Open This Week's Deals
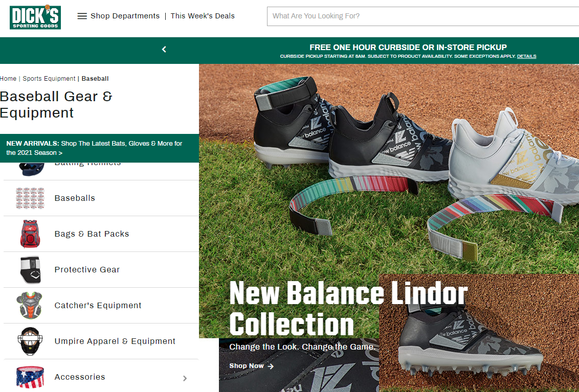Screen dimensions: 579x392 (203, 16)
